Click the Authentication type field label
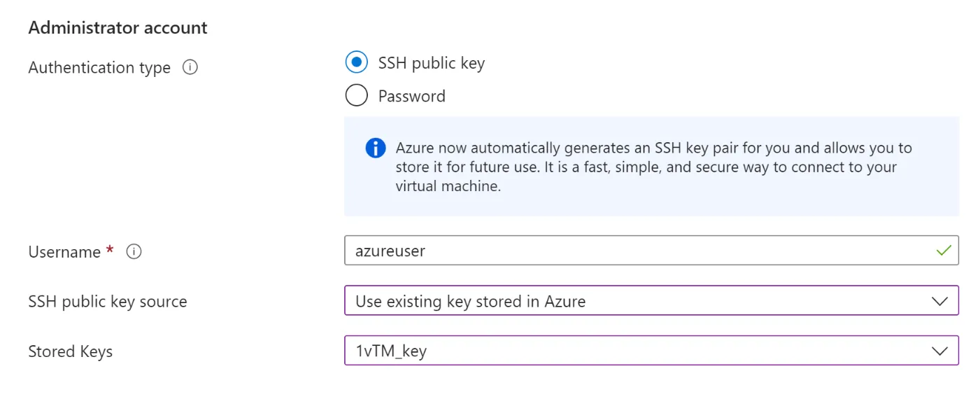 pyautogui.click(x=99, y=68)
